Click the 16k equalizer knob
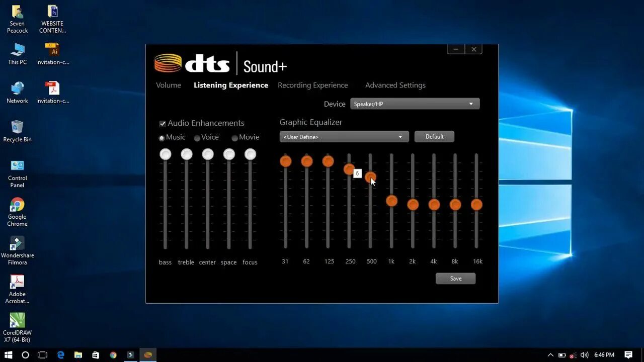644x362 pixels. [x=476, y=205]
